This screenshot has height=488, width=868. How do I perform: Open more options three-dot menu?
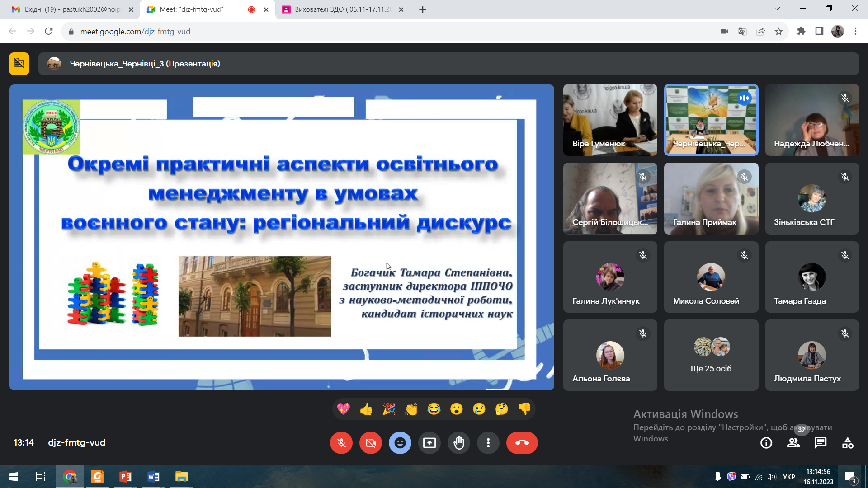[488, 443]
